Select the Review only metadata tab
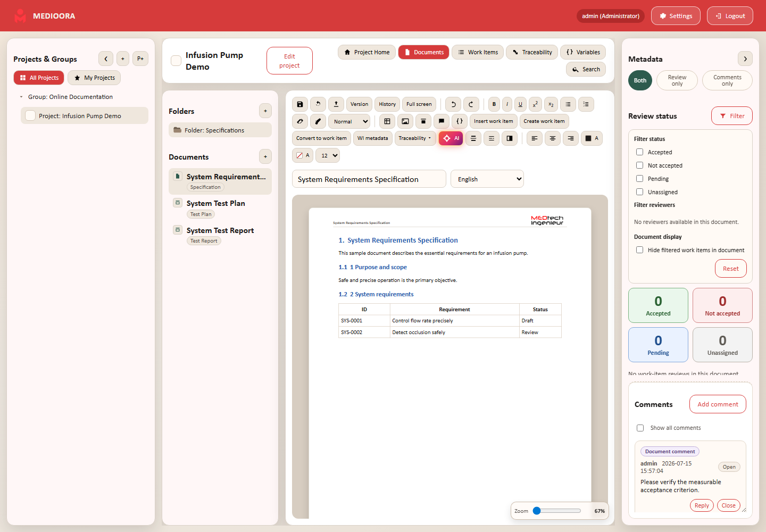766x532 pixels. click(x=677, y=80)
